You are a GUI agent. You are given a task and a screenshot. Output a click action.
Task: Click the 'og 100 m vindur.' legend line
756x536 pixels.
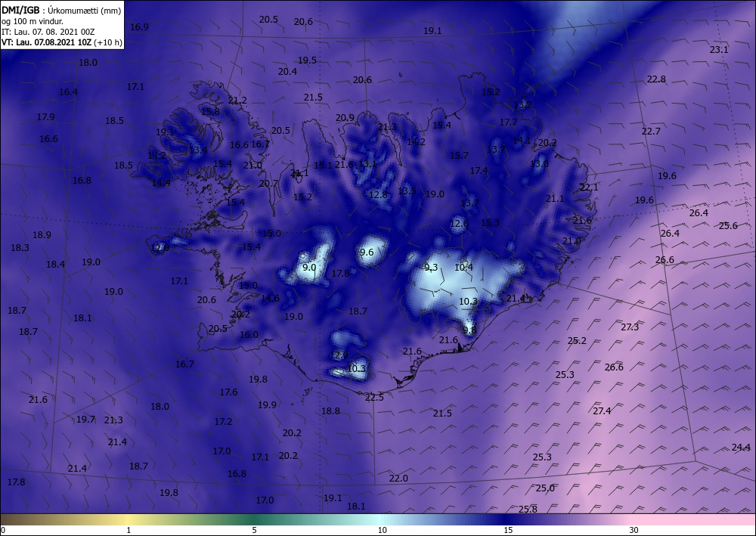pyautogui.click(x=33, y=21)
